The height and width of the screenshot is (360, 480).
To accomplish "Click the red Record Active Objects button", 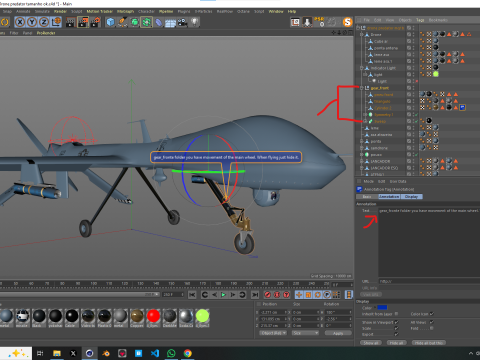I will pyautogui.click(x=268, y=295).
